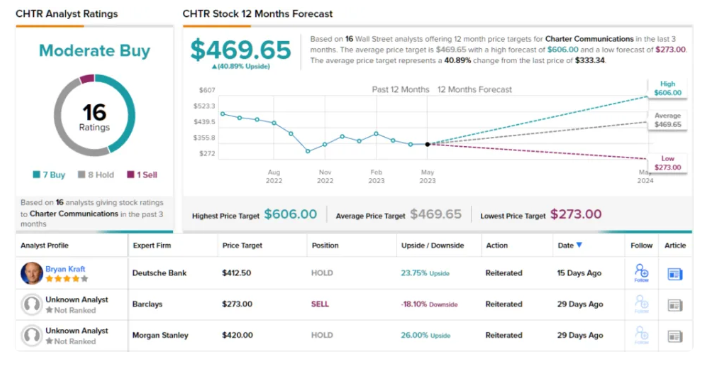Click the Price Target column header

coord(242,246)
